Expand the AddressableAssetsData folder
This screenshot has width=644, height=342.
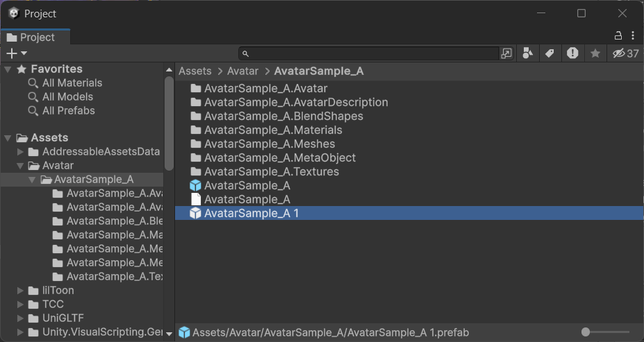click(x=20, y=152)
